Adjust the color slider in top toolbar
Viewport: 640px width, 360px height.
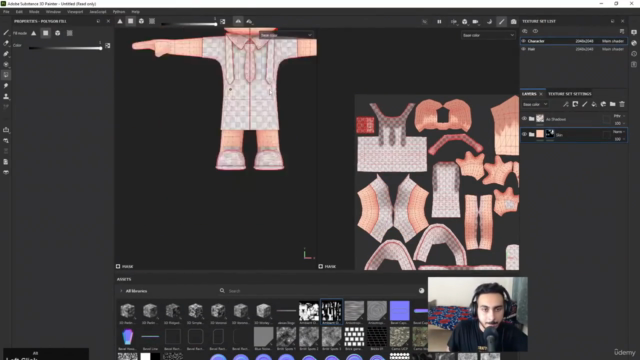click(189, 24)
